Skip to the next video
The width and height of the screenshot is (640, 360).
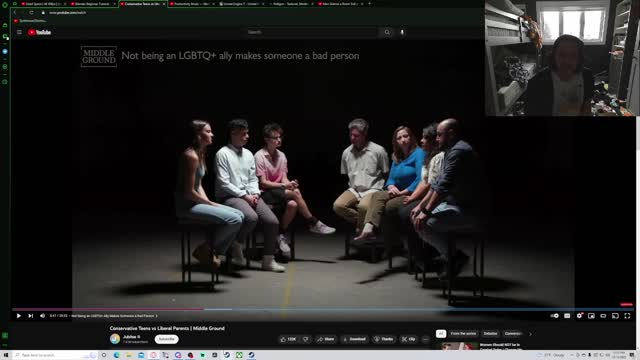pyautogui.click(x=31, y=316)
